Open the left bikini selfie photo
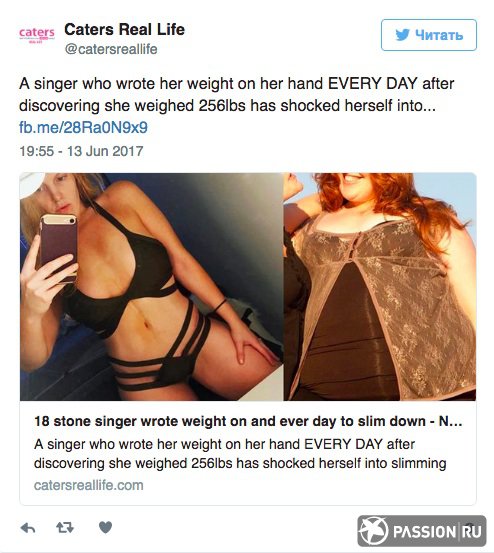Image resolution: width=494 pixels, height=553 pixels. 151,287
